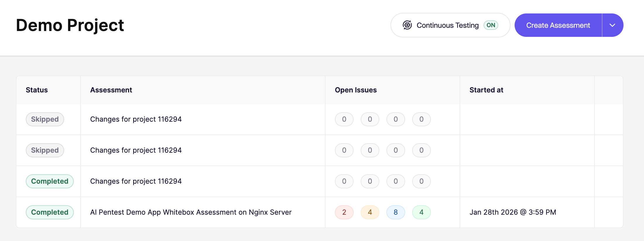Image resolution: width=644 pixels, height=241 pixels.
Task: Click the green issues badge showing 4
Action: click(x=421, y=212)
